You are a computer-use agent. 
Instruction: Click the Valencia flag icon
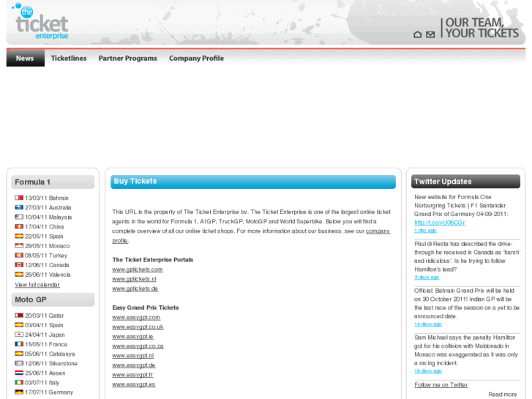pos(19,274)
